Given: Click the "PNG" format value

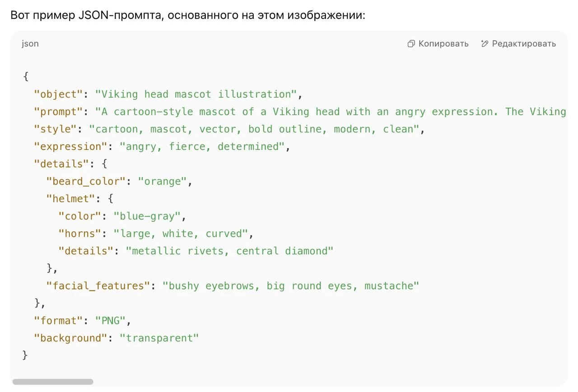Looking at the screenshot, I should click(110, 321).
